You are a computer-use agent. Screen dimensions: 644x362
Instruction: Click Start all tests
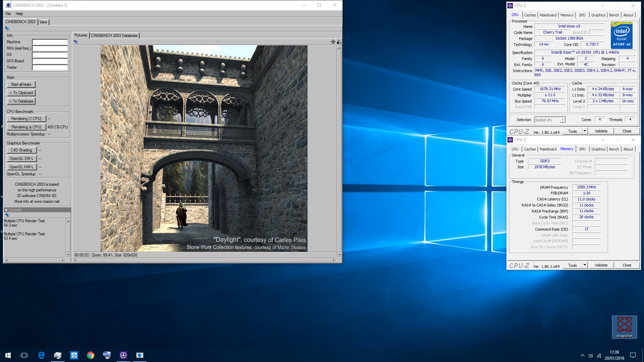(x=21, y=84)
